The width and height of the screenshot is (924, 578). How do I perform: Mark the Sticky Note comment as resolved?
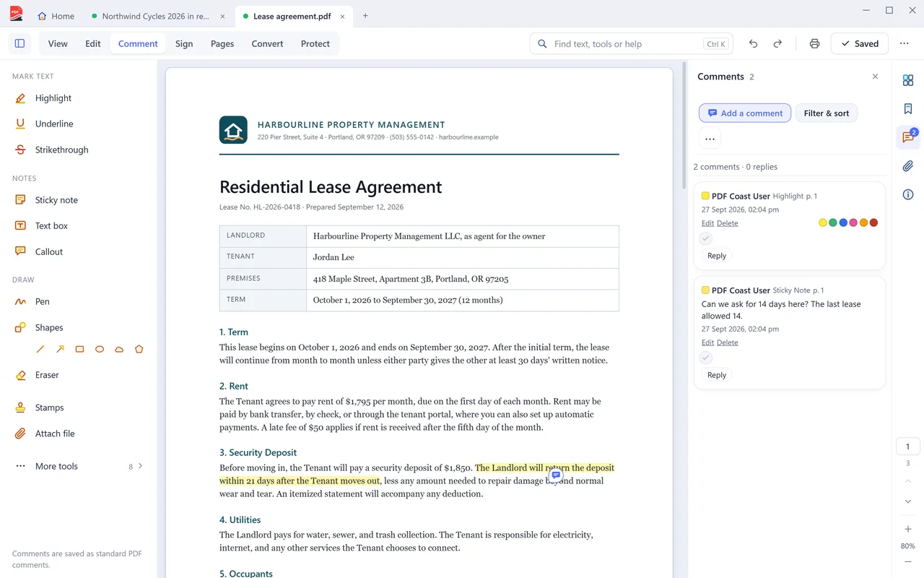[706, 358]
